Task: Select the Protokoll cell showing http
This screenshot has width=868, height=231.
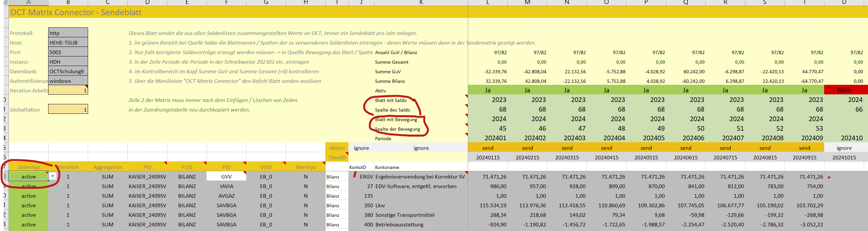Action: point(68,33)
